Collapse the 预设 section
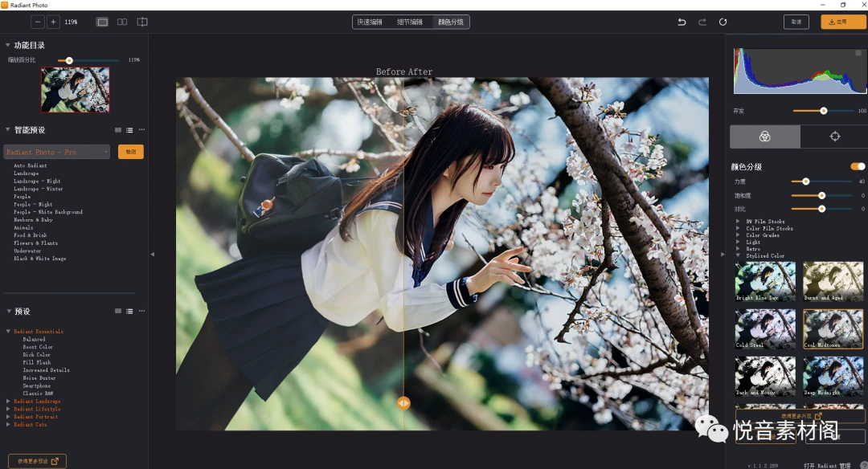The height and width of the screenshot is (469, 868). pyautogui.click(x=9, y=312)
